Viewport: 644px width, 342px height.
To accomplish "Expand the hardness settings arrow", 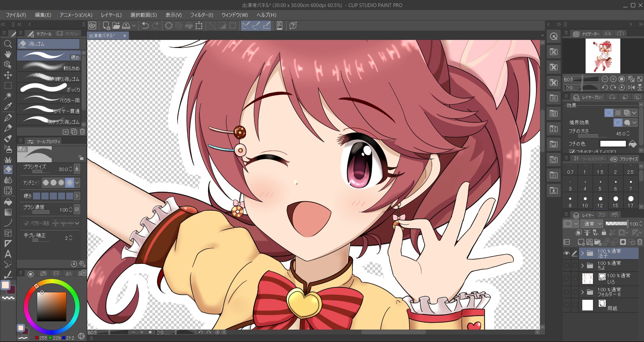I will click(x=77, y=196).
